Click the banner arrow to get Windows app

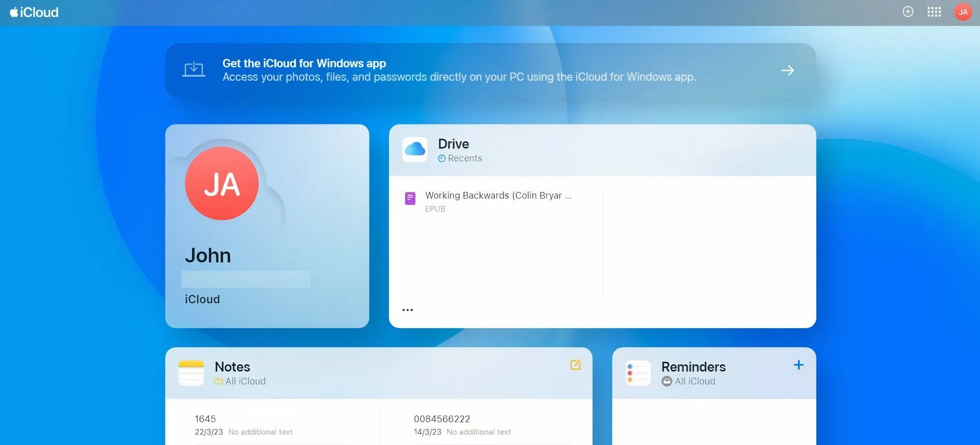pyautogui.click(x=788, y=70)
